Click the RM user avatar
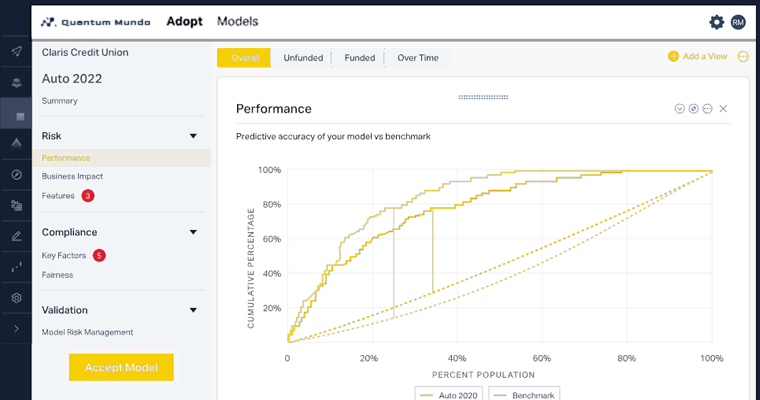760x400 pixels. [x=738, y=22]
